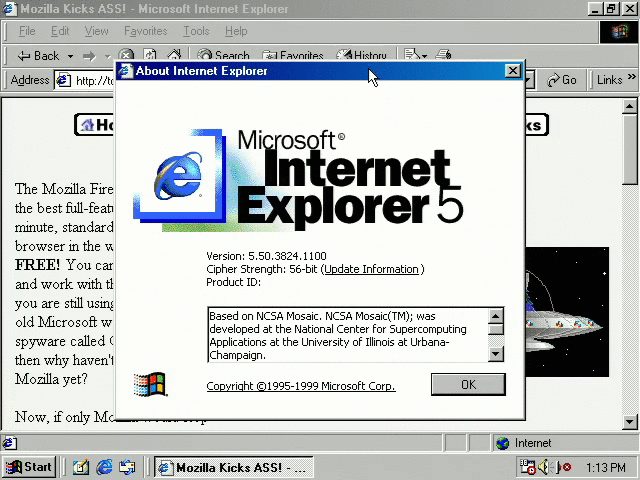Viewport: 640px width, 480px height.
Task: Click the volume speaker tray icon
Action: coord(545,467)
